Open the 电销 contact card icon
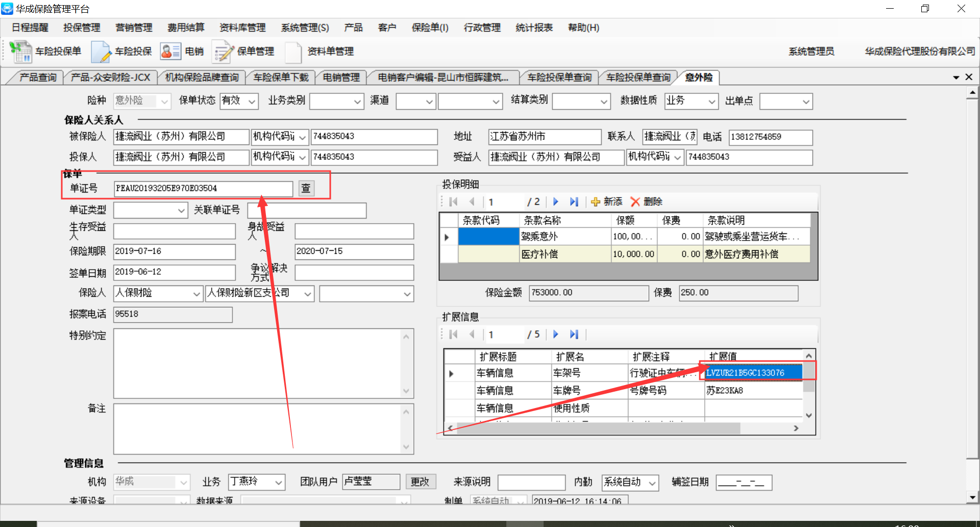This screenshot has width=980, height=527. coord(170,52)
